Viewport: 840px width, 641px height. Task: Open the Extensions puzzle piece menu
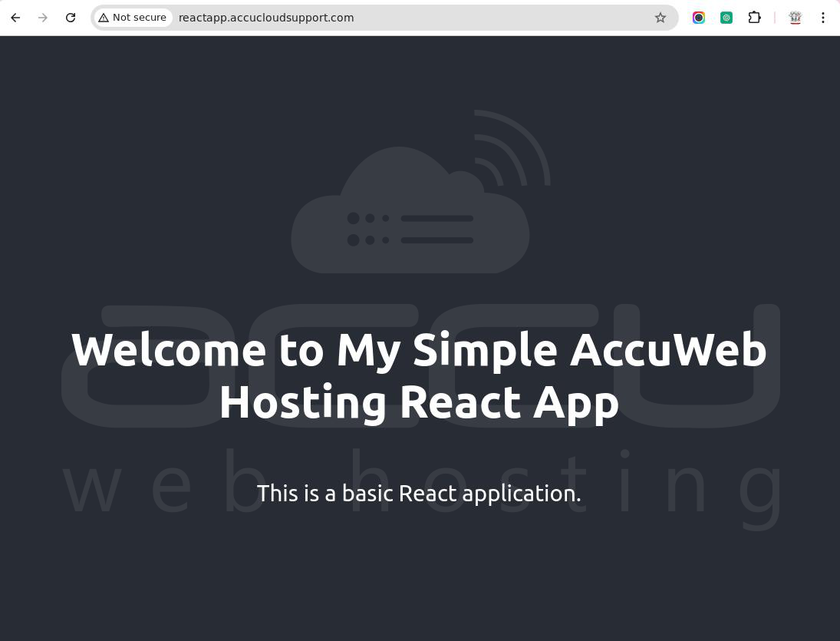pos(754,18)
